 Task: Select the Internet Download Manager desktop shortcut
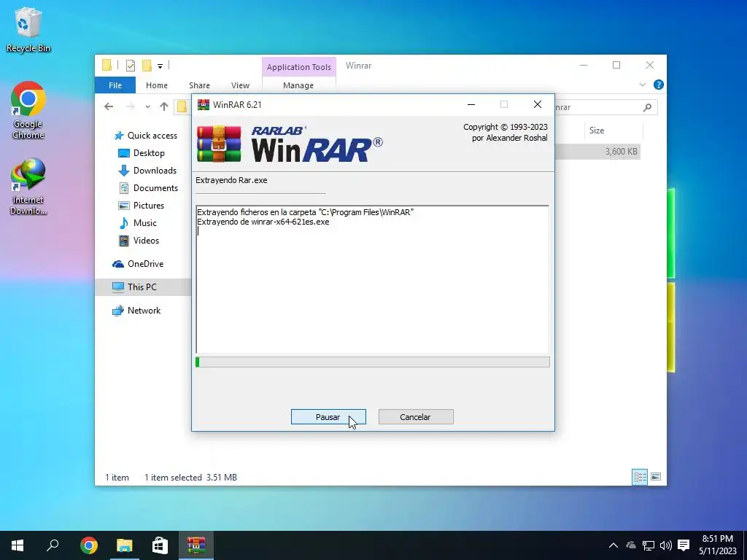tap(28, 187)
